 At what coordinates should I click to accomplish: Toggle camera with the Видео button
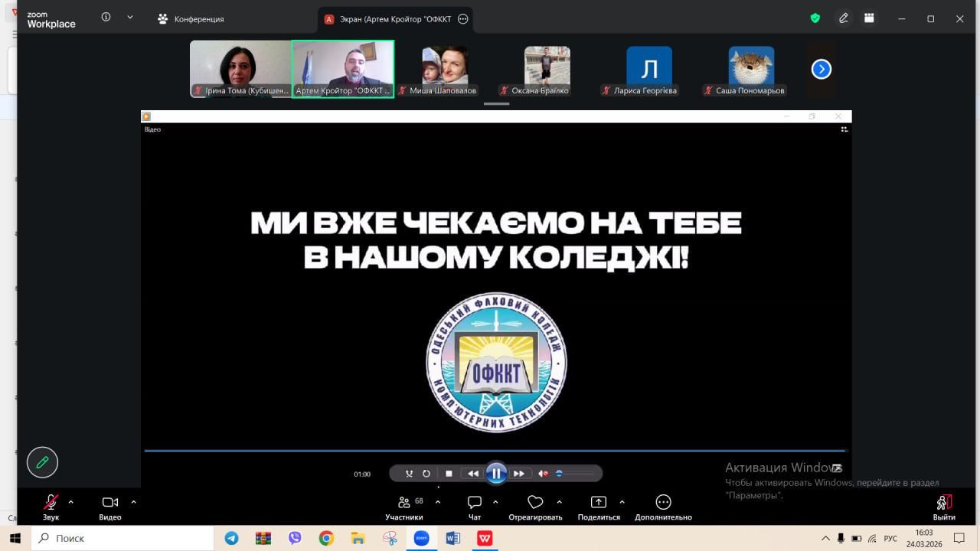pos(109,503)
